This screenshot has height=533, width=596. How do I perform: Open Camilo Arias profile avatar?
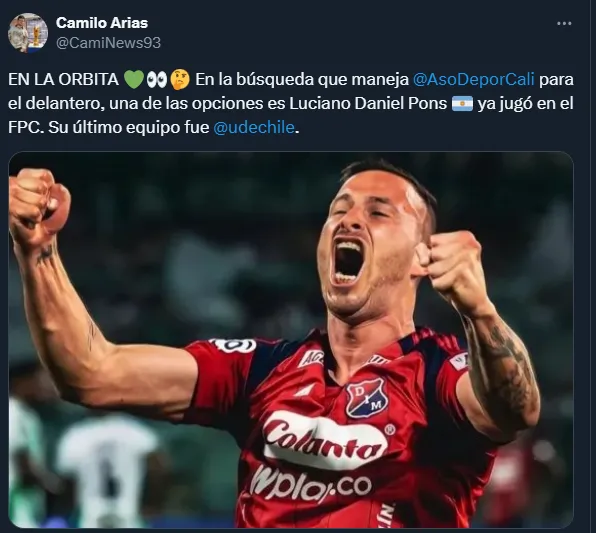28,33
